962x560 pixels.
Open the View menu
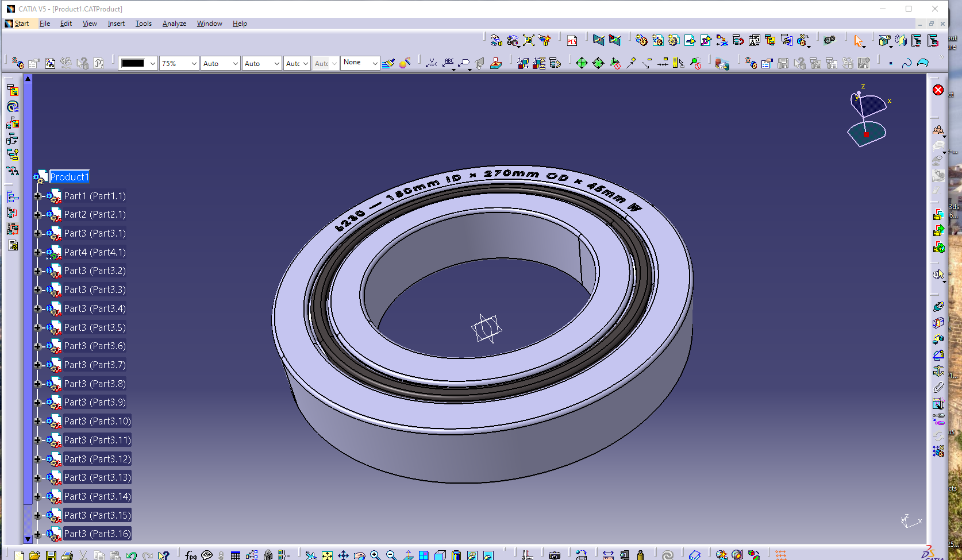(x=90, y=24)
